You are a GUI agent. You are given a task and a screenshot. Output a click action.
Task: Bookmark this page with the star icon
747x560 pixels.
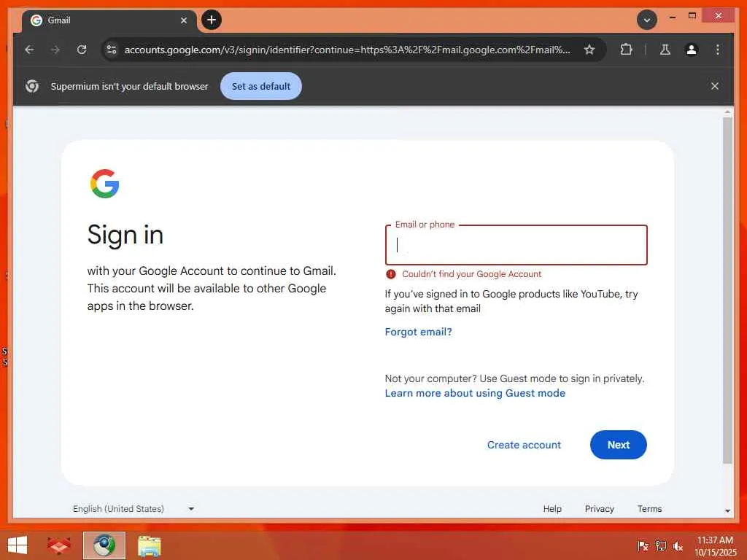click(x=589, y=50)
